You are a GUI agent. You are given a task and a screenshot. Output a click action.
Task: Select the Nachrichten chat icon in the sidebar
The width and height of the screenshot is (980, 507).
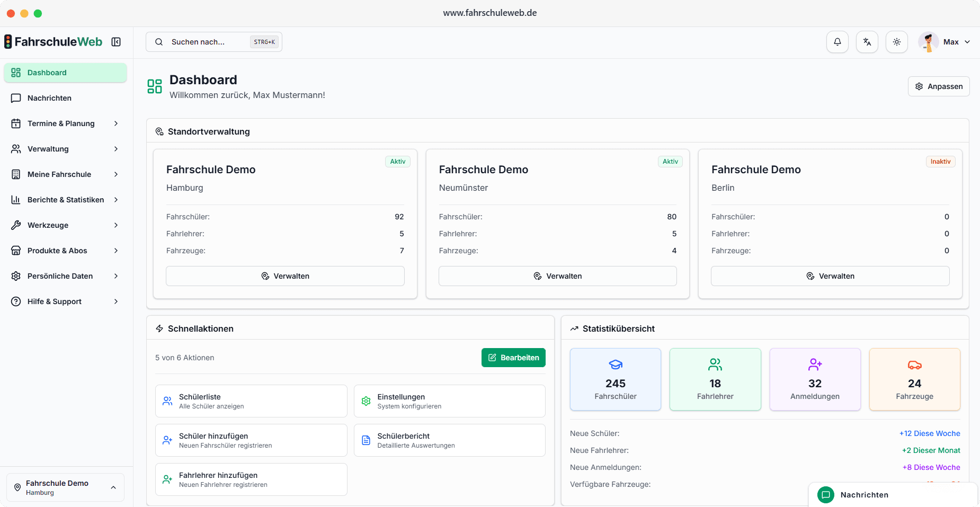16,98
